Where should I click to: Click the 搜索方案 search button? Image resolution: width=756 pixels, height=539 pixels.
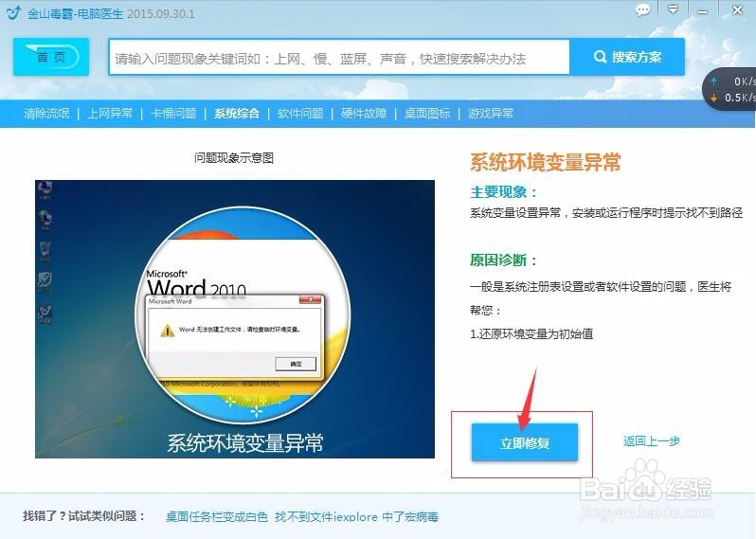coord(627,57)
